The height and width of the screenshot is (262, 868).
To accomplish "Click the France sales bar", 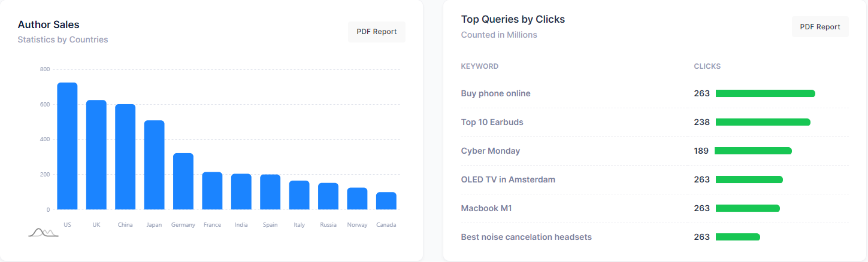I will click(x=212, y=191).
